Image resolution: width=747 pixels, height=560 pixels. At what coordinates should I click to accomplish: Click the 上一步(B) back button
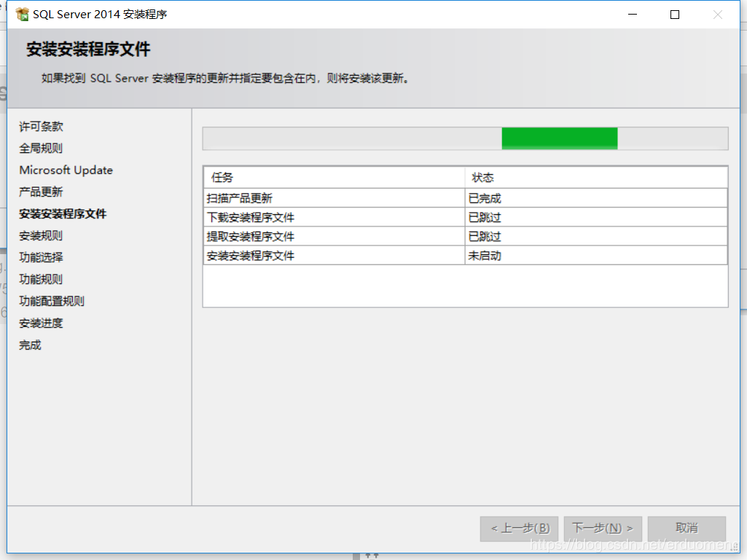[x=520, y=529]
